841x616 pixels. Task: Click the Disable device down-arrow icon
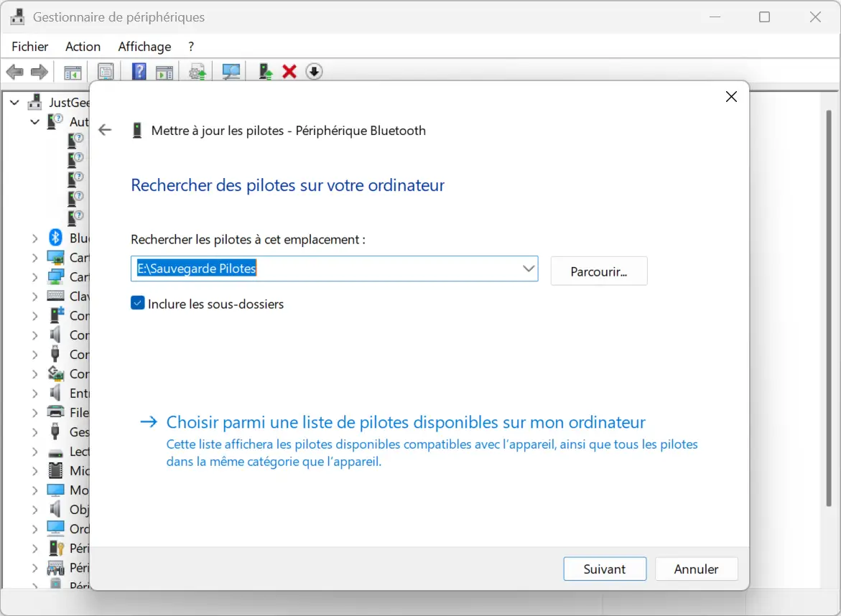click(x=314, y=71)
